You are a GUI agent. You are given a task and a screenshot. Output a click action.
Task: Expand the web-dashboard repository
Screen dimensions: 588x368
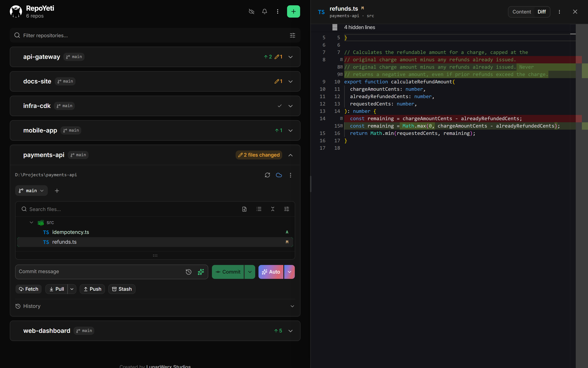coord(290,331)
